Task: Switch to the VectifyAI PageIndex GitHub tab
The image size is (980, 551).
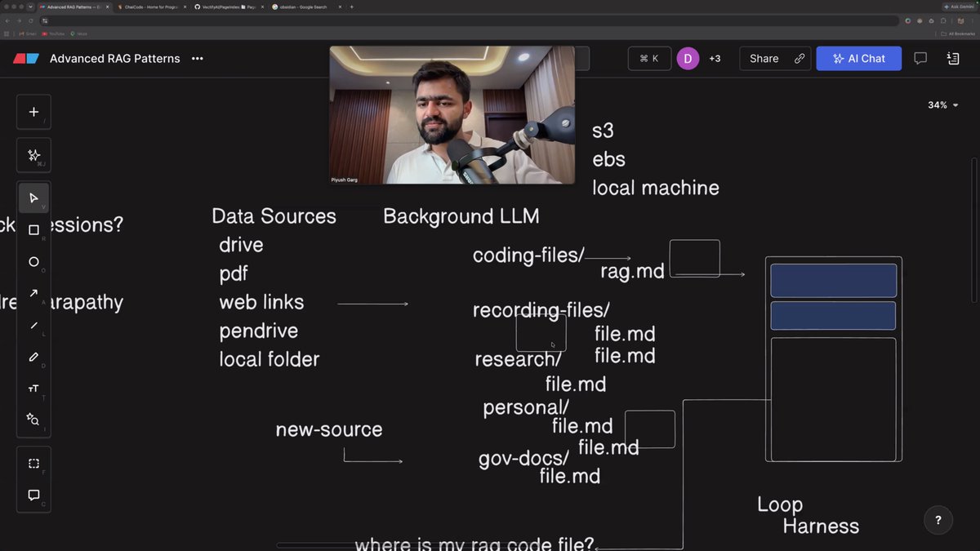Action: click(229, 7)
